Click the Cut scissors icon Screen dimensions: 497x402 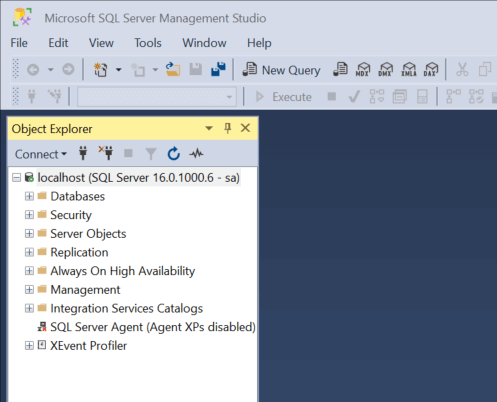point(462,69)
